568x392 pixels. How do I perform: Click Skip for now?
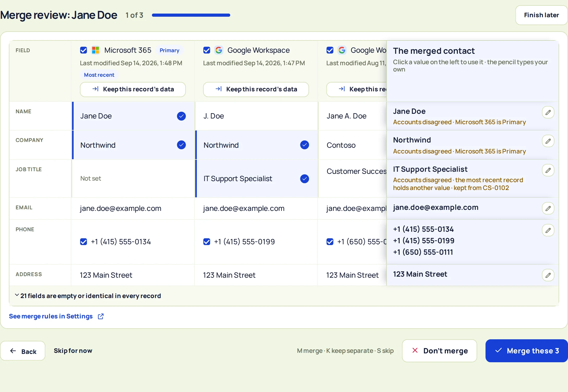tap(73, 351)
